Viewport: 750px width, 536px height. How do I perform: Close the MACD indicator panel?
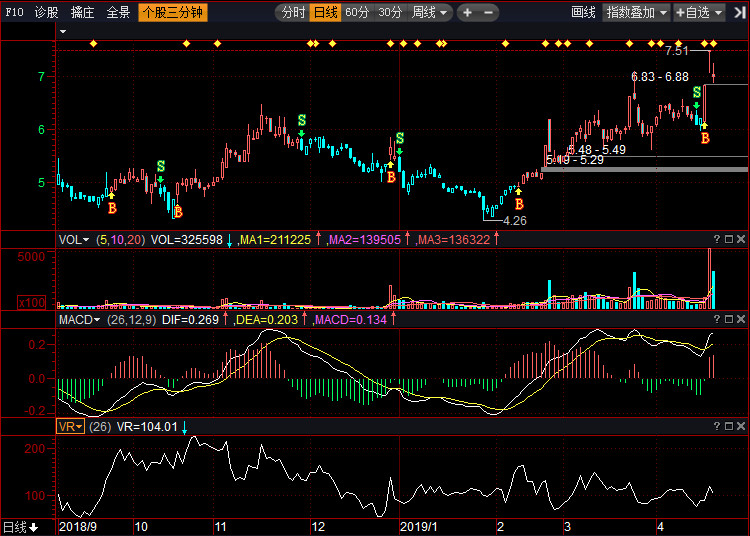pos(741,319)
